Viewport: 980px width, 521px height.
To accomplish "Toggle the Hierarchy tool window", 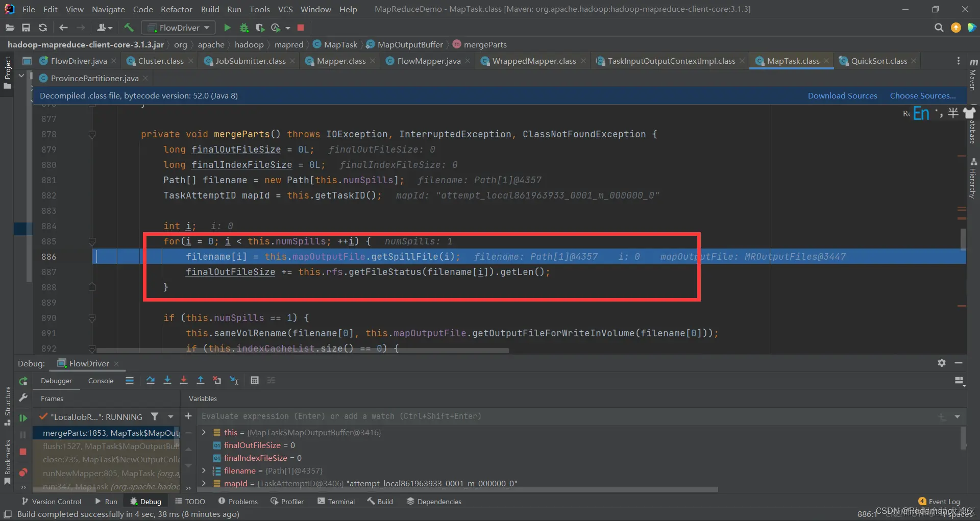I will [973, 178].
